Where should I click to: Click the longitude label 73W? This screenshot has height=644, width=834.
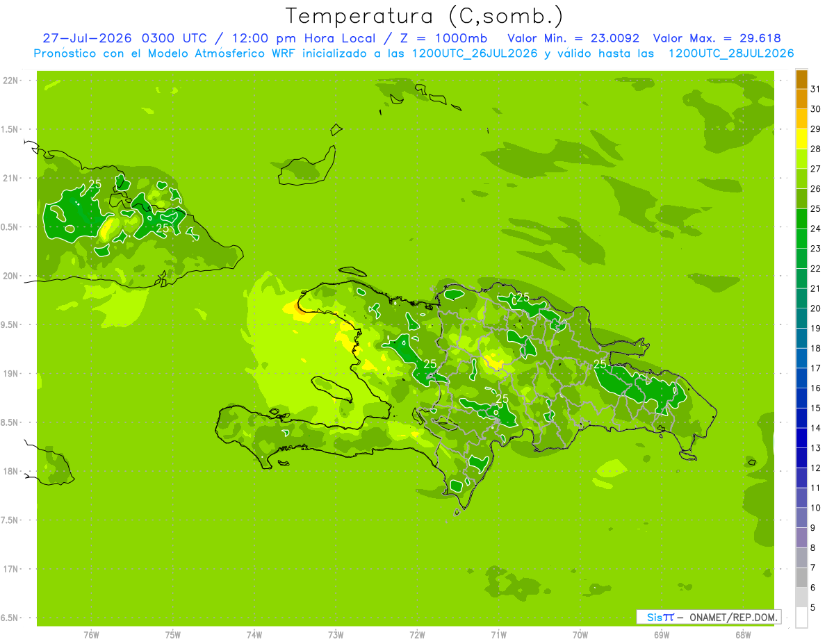tap(336, 635)
